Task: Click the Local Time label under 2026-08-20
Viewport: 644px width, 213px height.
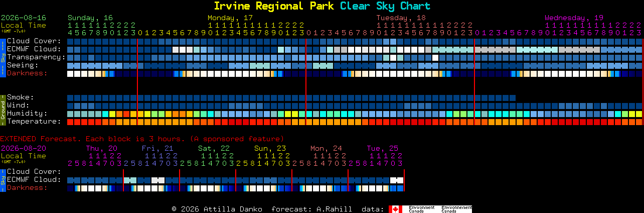Action: (x=24, y=156)
